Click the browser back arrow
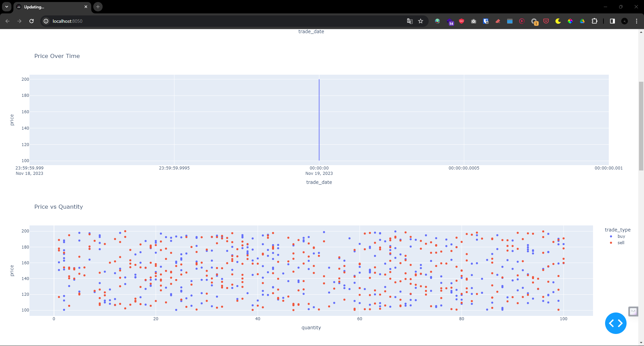The width and height of the screenshot is (644, 346). (x=7, y=21)
